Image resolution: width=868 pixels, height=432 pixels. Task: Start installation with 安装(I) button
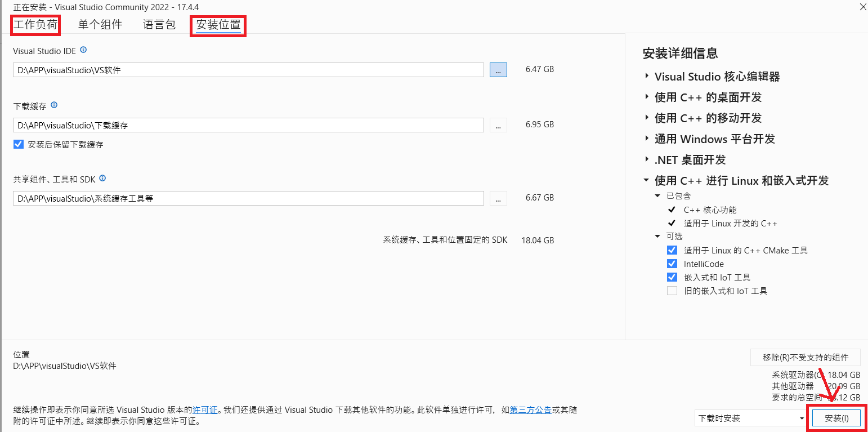(836, 418)
